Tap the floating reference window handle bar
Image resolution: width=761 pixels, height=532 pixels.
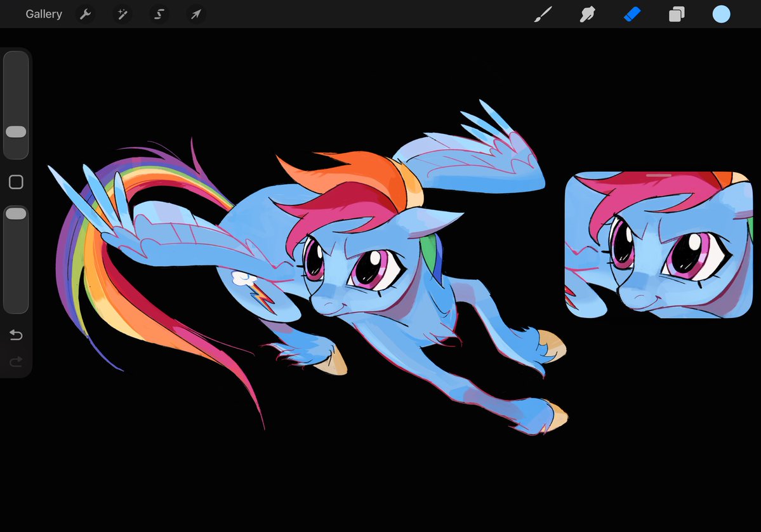[659, 175]
